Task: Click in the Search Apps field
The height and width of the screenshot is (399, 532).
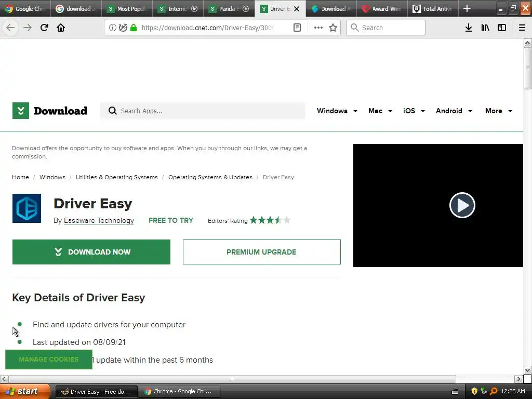Action: 203,111
